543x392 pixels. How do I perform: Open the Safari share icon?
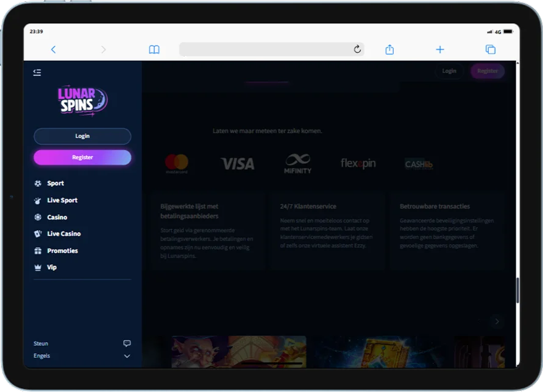[x=389, y=49]
